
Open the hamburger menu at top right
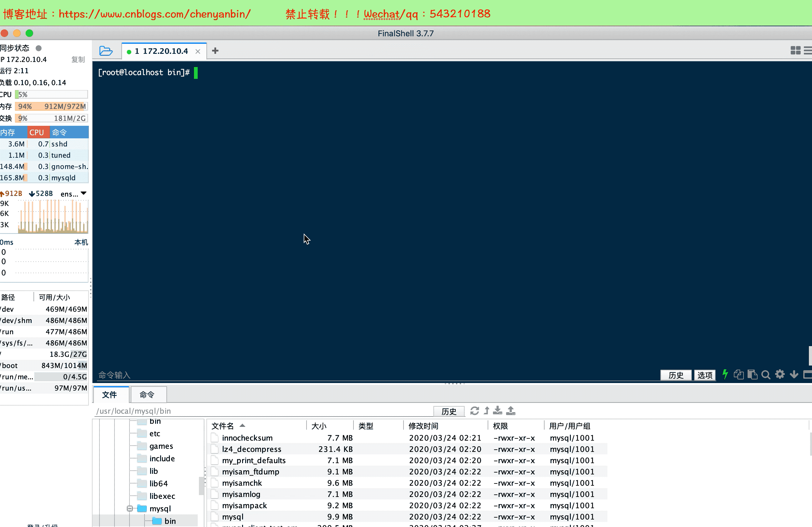pos(808,50)
